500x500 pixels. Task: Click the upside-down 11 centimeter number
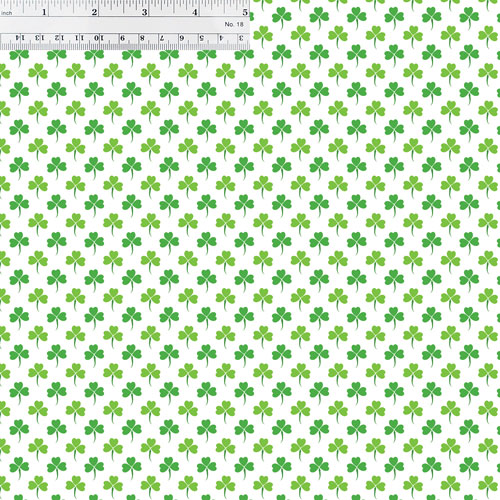(x=79, y=38)
